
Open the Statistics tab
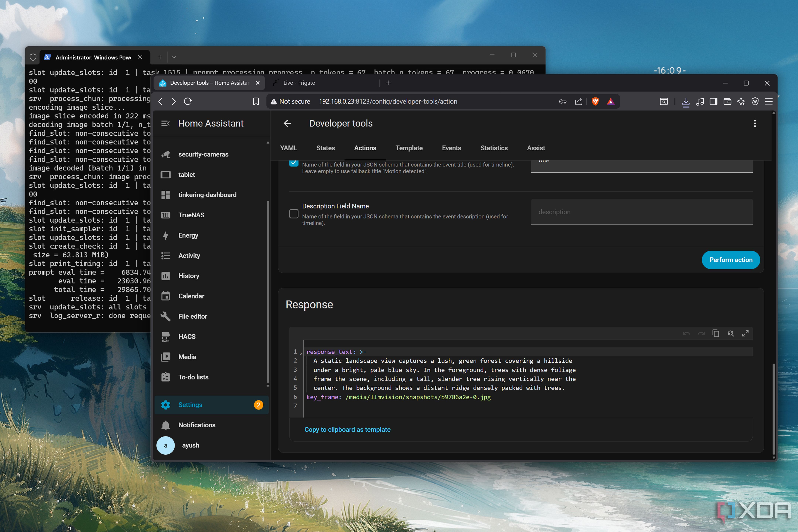pyautogui.click(x=494, y=148)
